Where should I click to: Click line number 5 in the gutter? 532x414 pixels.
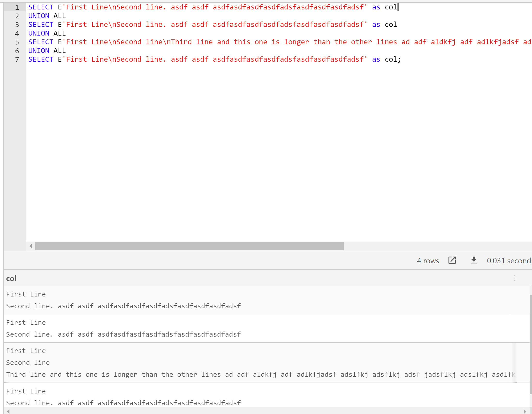(x=17, y=42)
